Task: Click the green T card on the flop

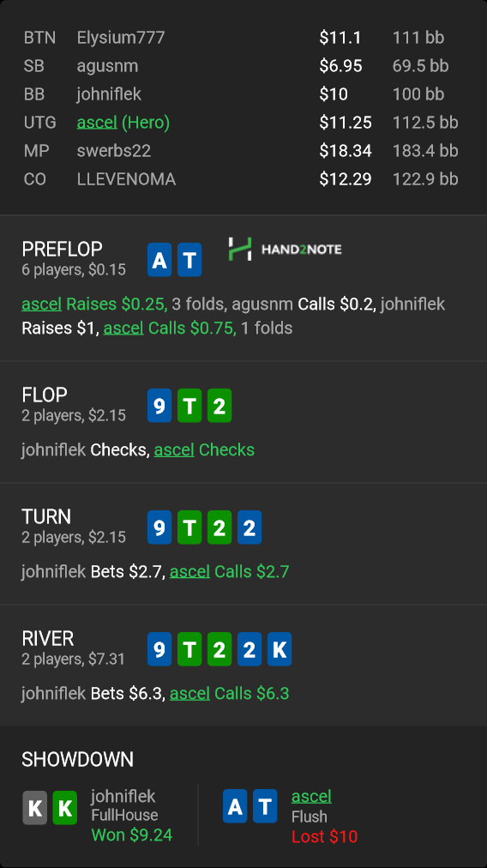Action: coord(189,406)
